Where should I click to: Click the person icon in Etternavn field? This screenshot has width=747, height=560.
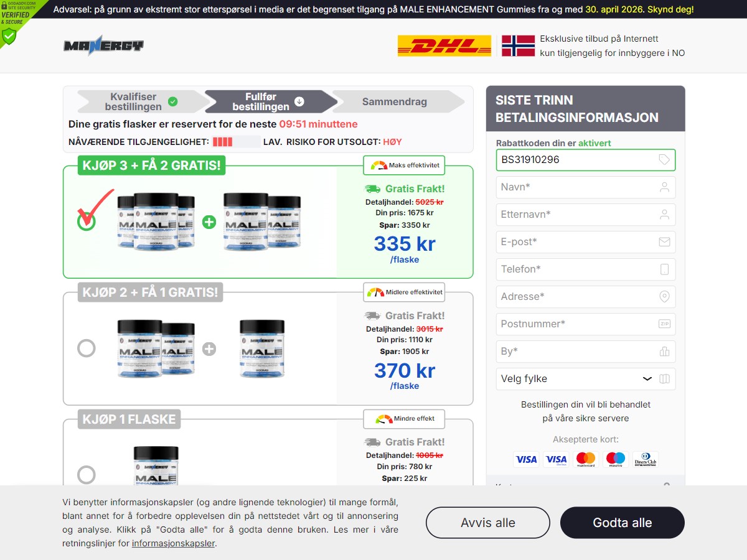pyautogui.click(x=664, y=215)
